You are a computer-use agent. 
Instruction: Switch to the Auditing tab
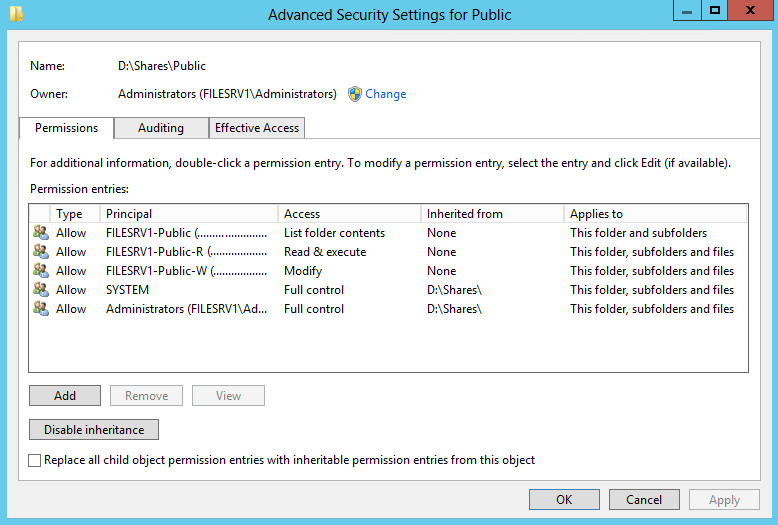[x=161, y=128]
